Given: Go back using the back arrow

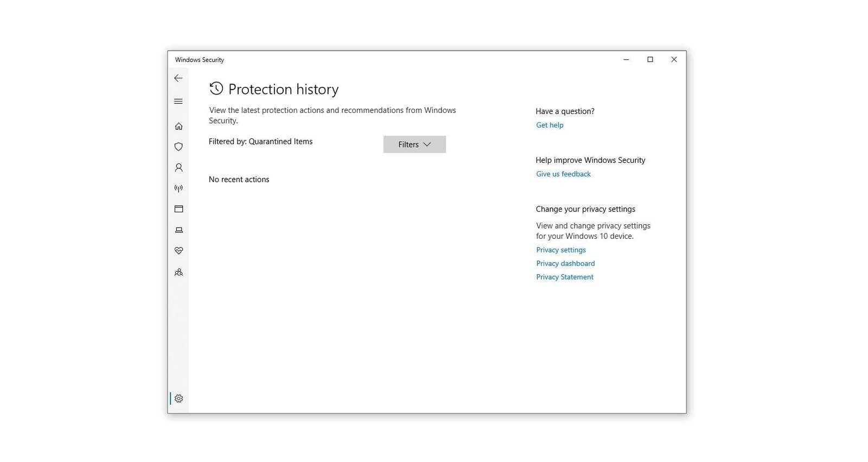Looking at the screenshot, I should pos(178,78).
